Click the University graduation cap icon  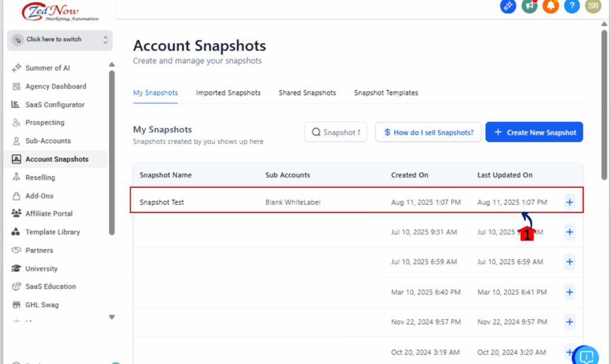click(16, 269)
